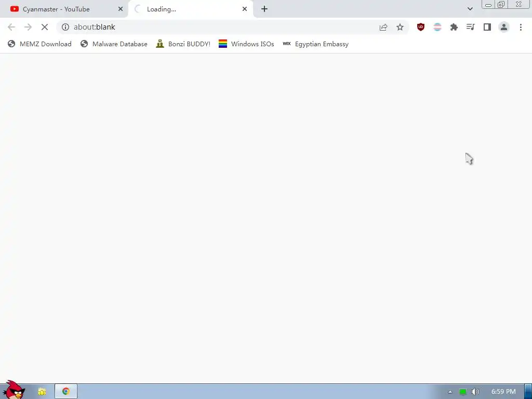Image resolution: width=532 pixels, height=399 pixels.
Task: Open the Bonzi BUDDY! bookmark
Action: coord(183,44)
